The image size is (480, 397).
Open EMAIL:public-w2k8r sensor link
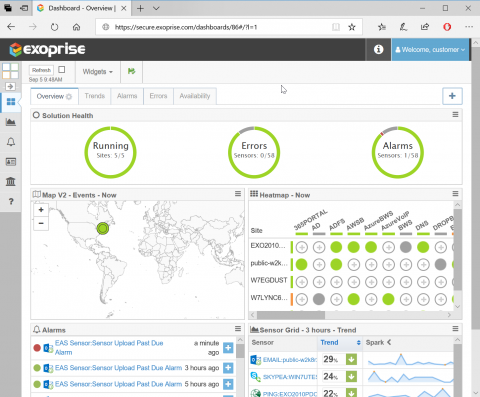point(290,360)
